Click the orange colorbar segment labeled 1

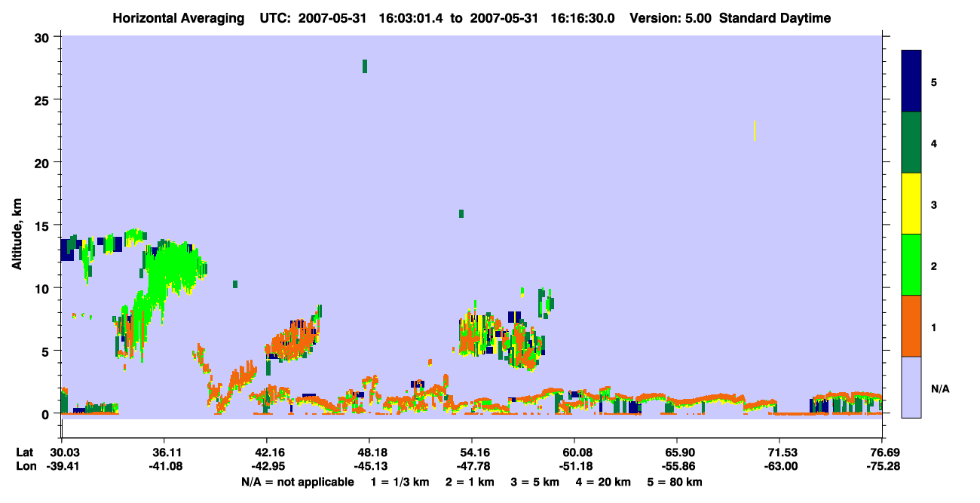point(911,326)
